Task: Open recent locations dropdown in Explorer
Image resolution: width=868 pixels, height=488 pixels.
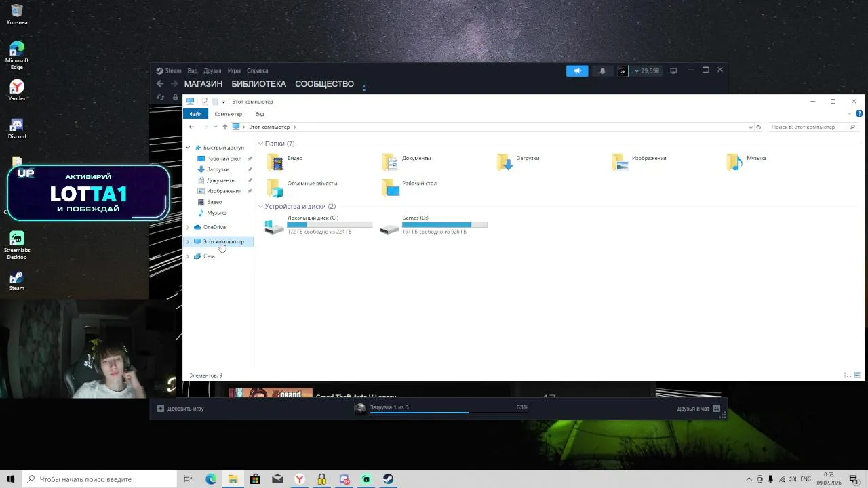Action: click(x=216, y=127)
